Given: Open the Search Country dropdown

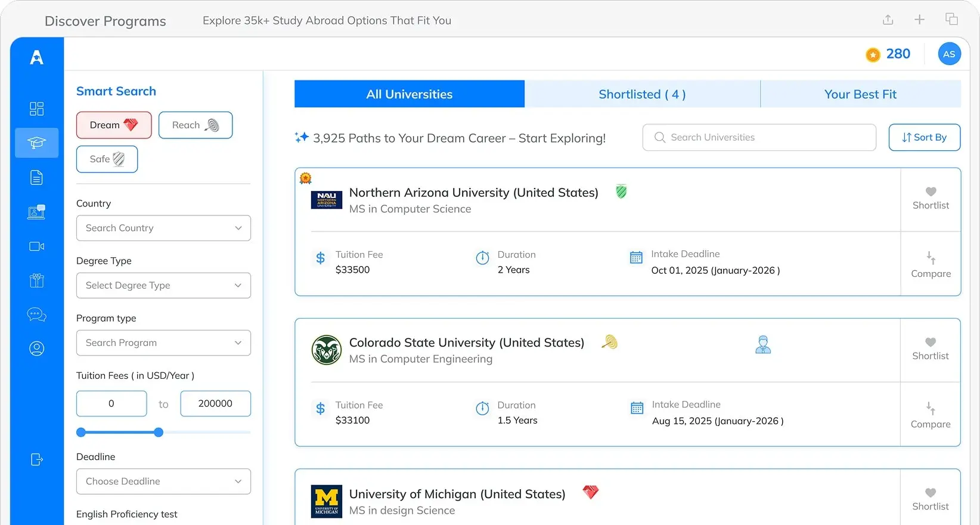Looking at the screenshot, I should [x=163, y=228].
